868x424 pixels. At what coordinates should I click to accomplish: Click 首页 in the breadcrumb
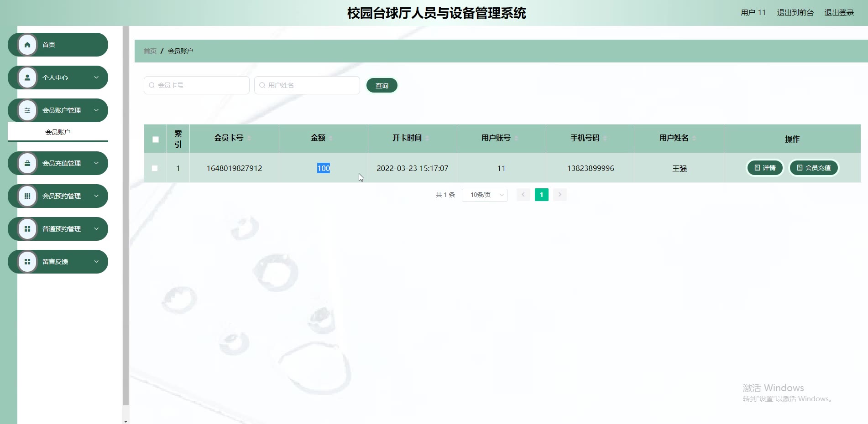pyautogui.click(x=150, y=51)
